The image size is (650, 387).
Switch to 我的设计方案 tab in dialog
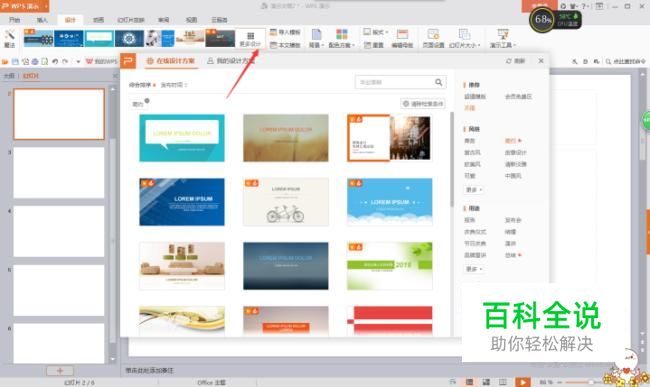pyautogui.click(x=230, y=61)
